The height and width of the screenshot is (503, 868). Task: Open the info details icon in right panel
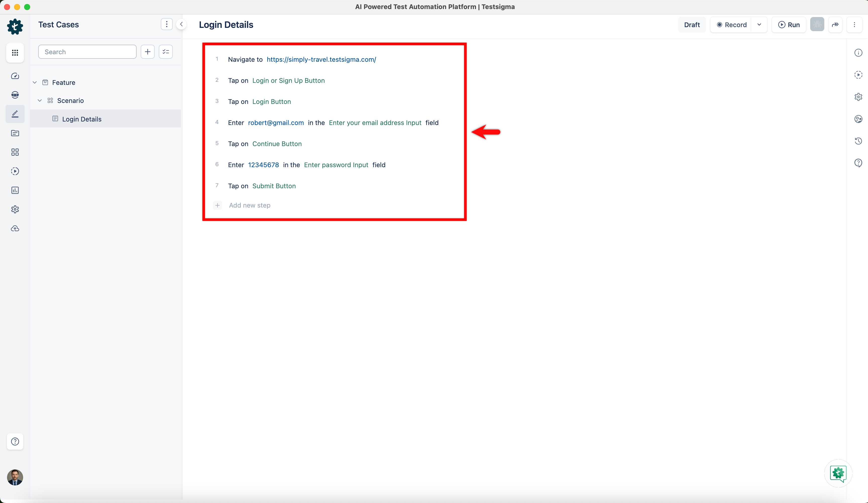(858, 53)
